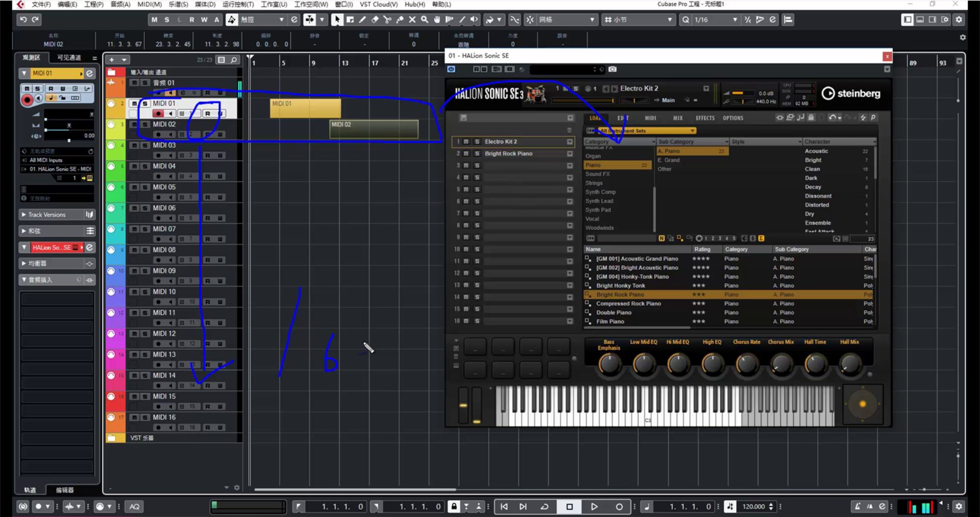Click the Redo arrow in the toolbar
This screenshot has width=980, height=517.
pyautogui.click(x=35, y=19)
